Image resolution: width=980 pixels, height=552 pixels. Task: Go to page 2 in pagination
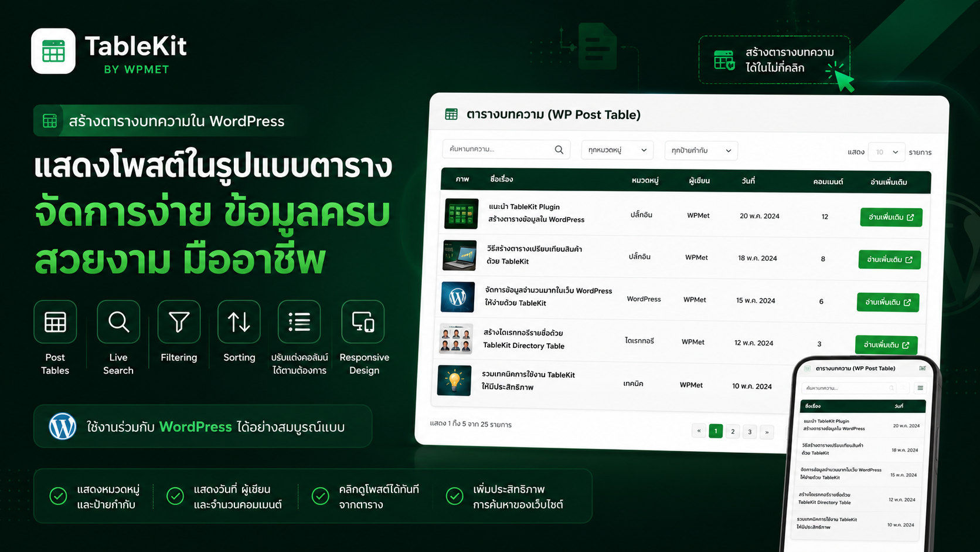tap(733, 432)
